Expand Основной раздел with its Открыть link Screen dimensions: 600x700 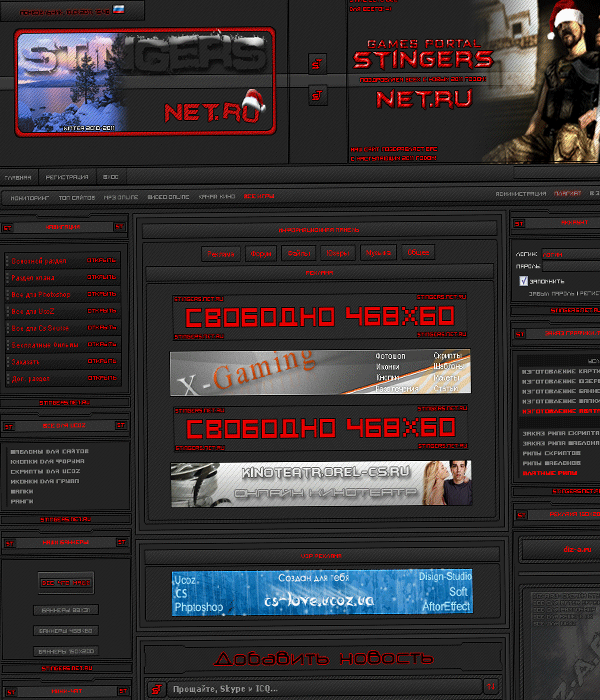(102, 260)
